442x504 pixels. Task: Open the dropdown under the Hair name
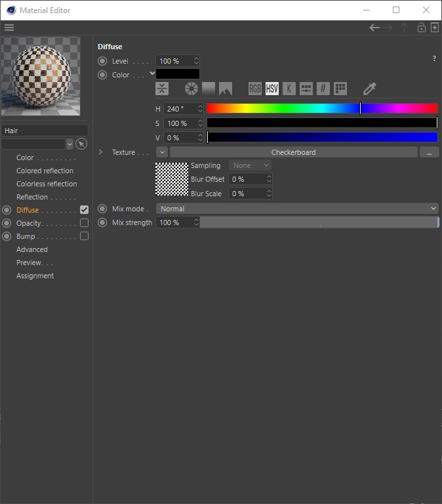coord(70,144)
